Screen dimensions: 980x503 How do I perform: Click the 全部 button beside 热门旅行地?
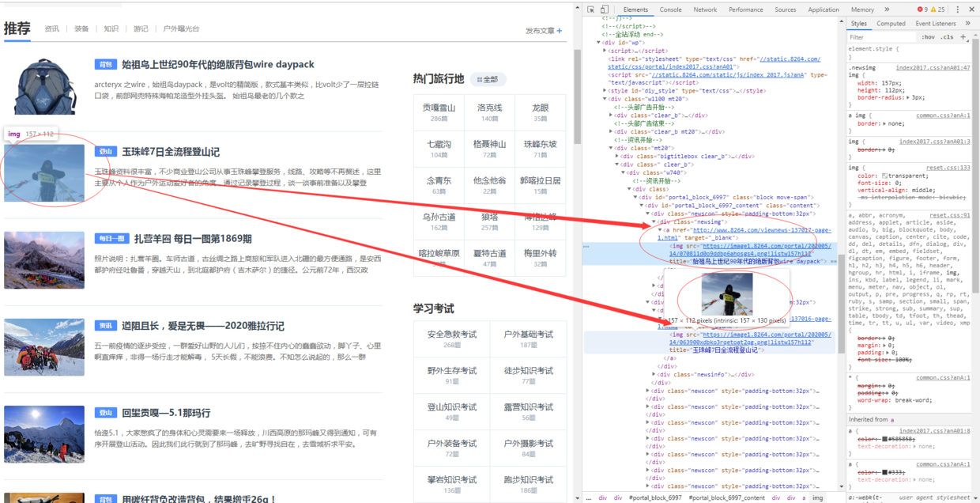pos(488,79)
